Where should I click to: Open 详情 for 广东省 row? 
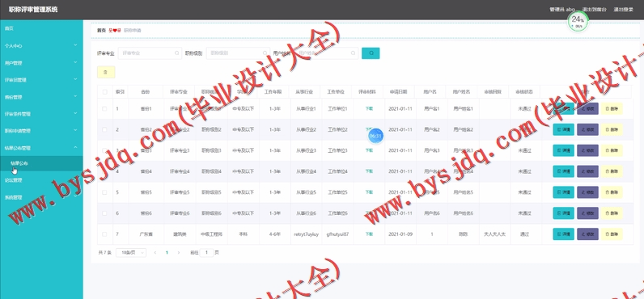(x=563, y=234)
